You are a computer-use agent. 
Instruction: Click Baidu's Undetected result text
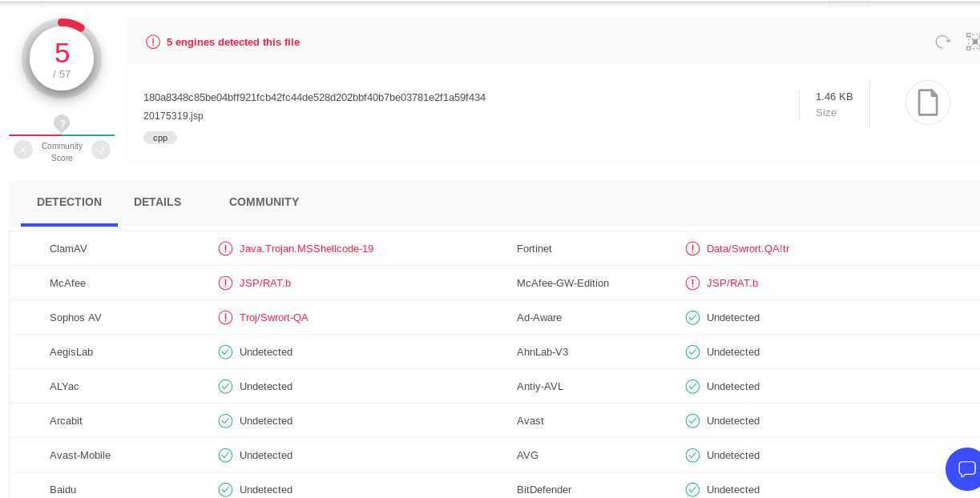266,489
